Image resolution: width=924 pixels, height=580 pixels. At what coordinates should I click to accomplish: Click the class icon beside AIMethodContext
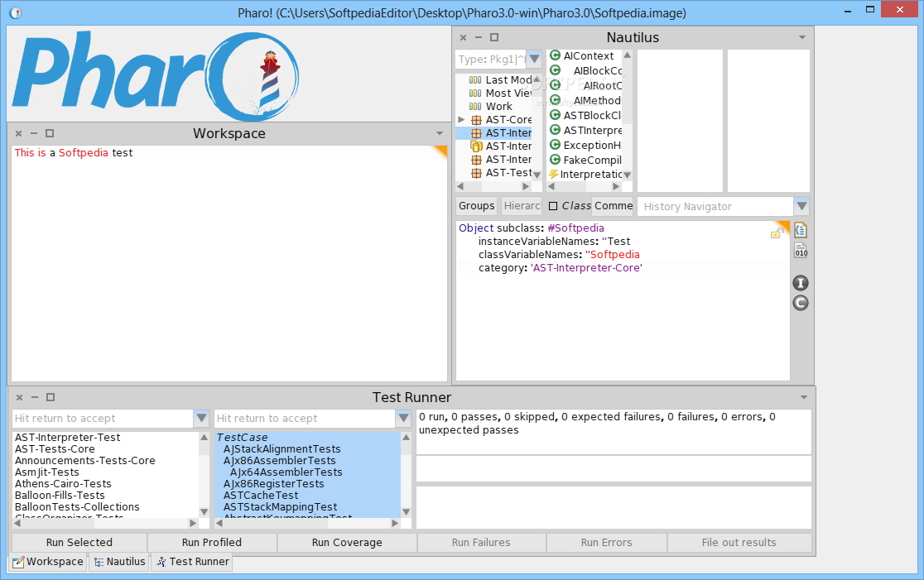point(555,100)
